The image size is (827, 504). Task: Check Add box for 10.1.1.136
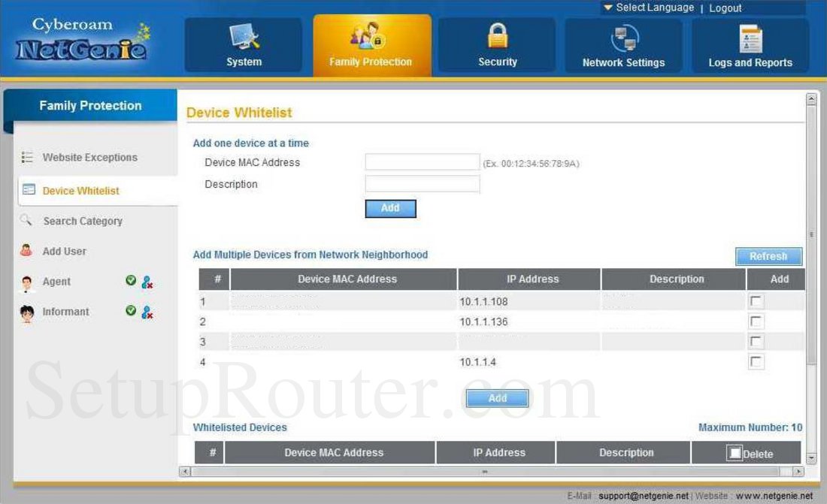(x=756, y=321)
